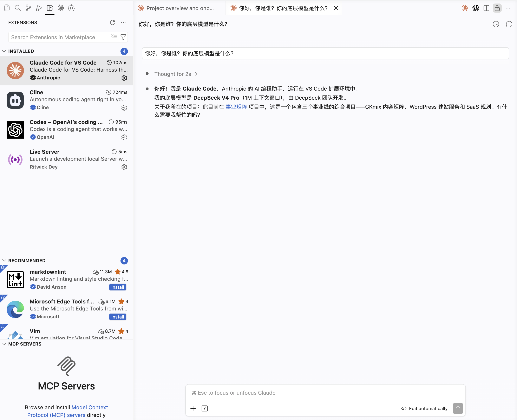Collapse the MCP SERVERS section
This screenshot has width=517, height=420.
click(4, 344)
